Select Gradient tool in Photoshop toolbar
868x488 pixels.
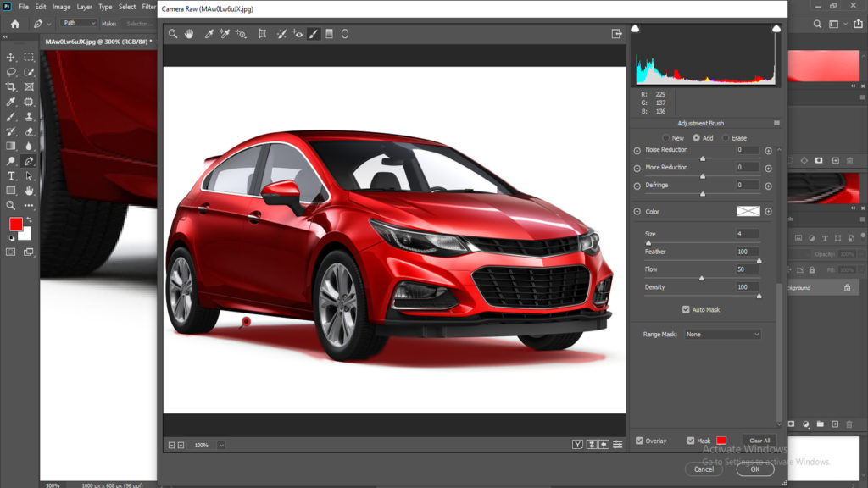[10, 146]
